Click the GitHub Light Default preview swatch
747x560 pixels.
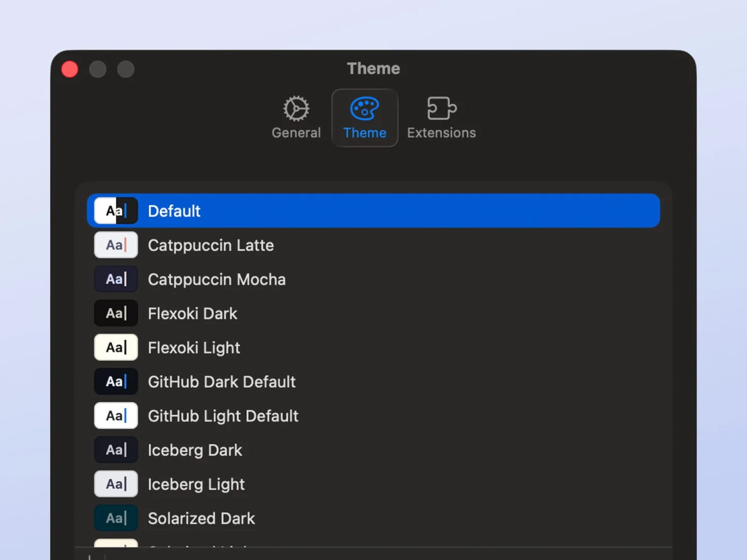pyautogui.click(x=116, y=416)
